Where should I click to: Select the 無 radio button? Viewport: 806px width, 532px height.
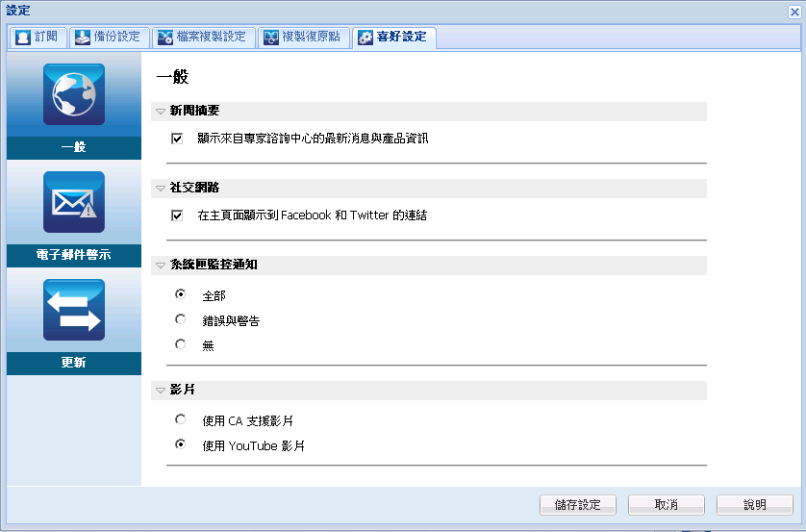click(181, 343)
